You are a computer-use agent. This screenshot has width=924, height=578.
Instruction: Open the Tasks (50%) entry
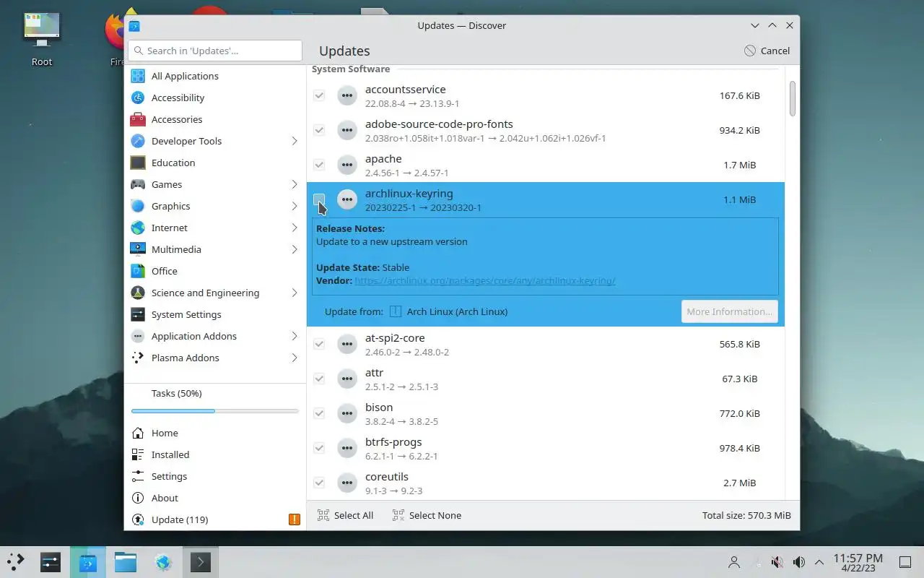[215, 394]
